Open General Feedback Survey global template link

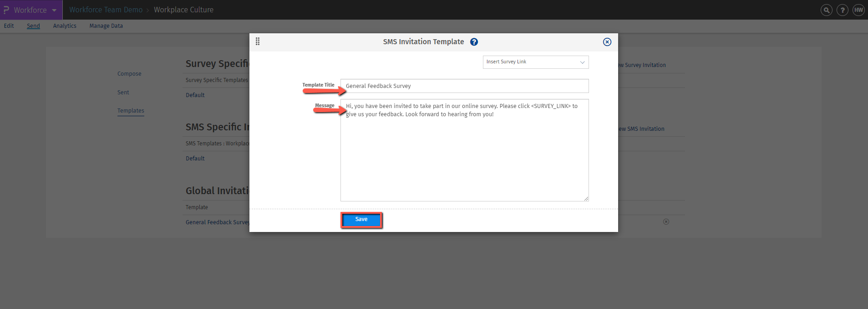(218, 222)
